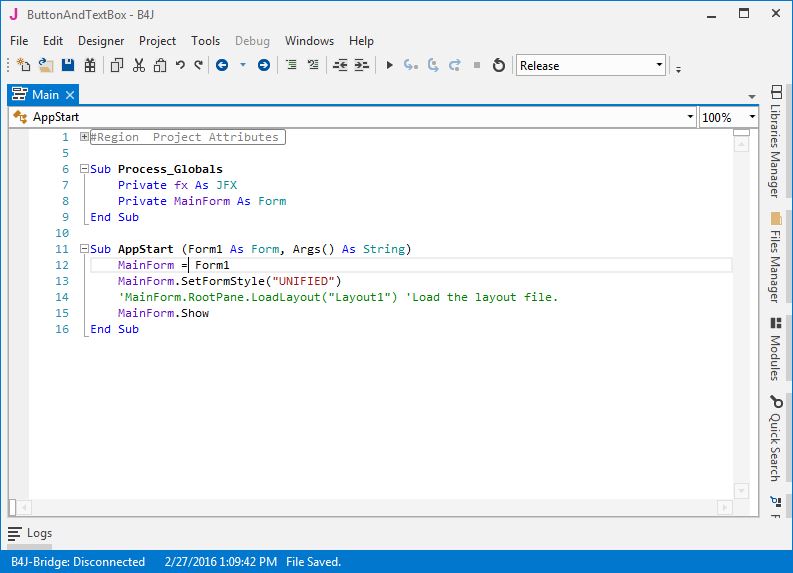
Task: Undo the last edit
Action: (180, 65)
